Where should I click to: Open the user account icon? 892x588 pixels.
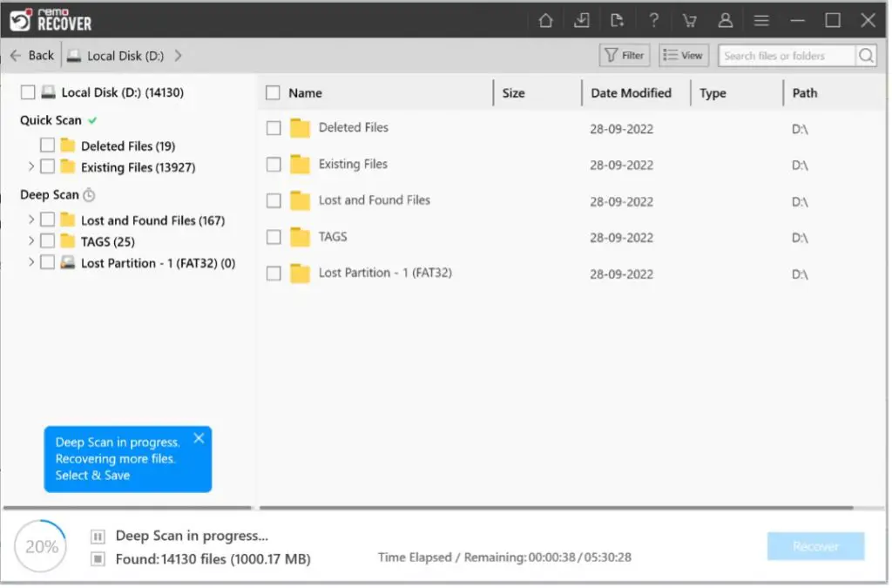pyautogui.click(x=727, y=21)
